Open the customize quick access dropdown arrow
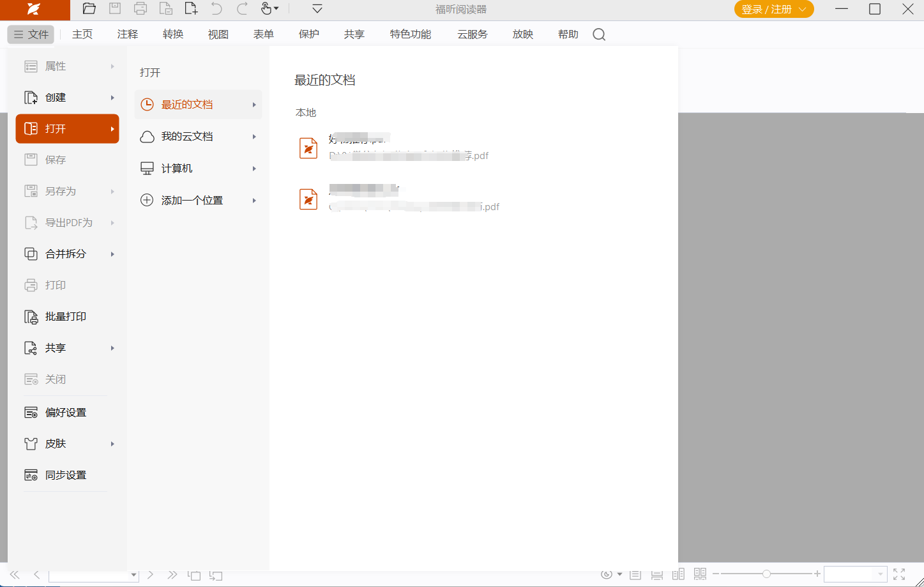This screenshot has height=587, width=924. pos(317,9)
